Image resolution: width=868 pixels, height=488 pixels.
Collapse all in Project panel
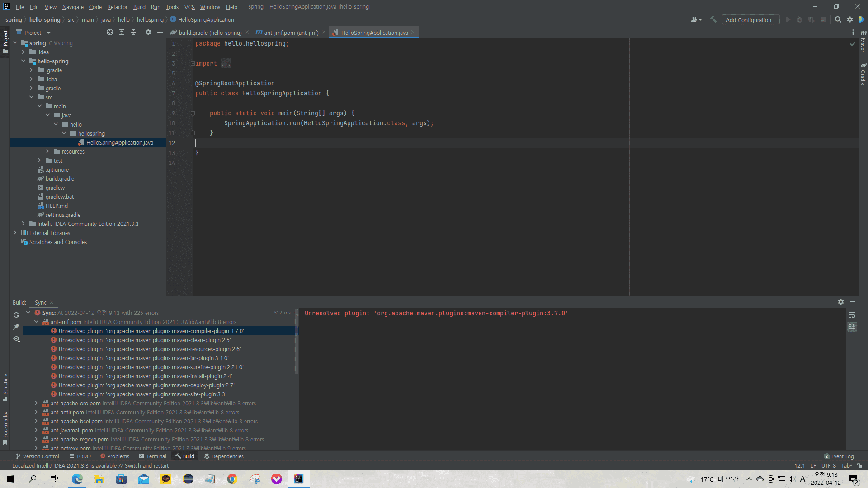133,32
